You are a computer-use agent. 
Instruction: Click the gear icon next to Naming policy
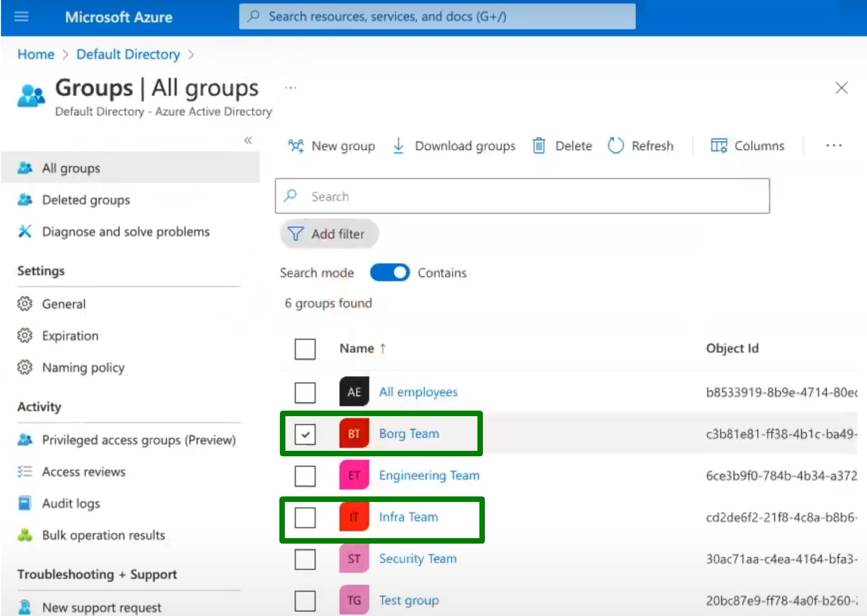(x=24, y=367)
